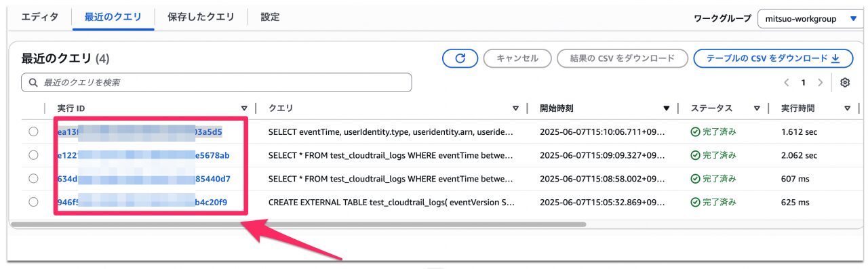Select the radio button for query ea13
This screenshot has height=269, width=868.
pyautogui.click(x=33, y=132)
